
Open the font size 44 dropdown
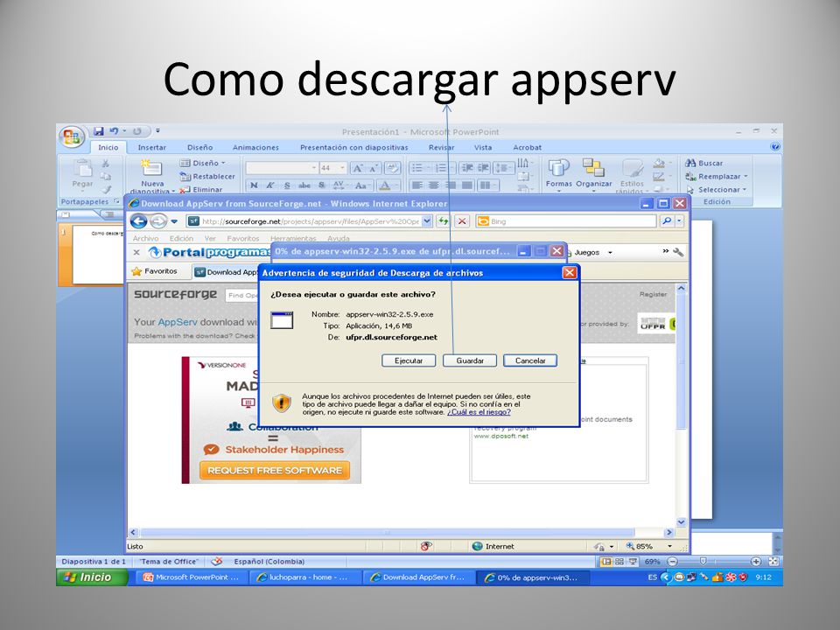(342, 168)
